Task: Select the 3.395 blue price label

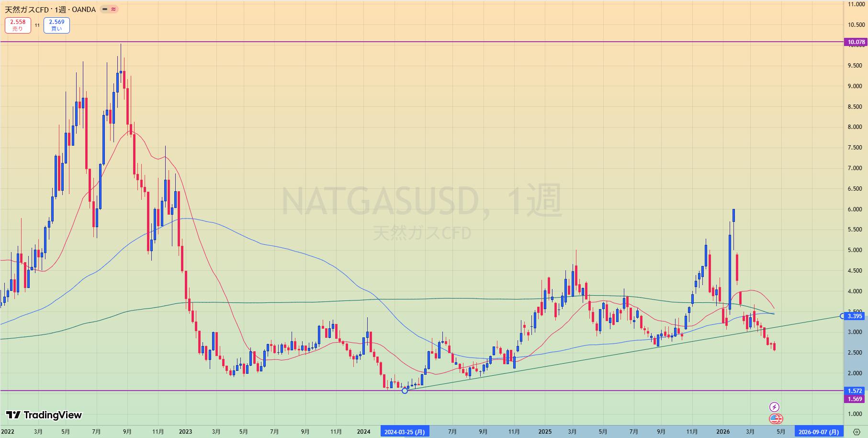Action: pos(855,316)
